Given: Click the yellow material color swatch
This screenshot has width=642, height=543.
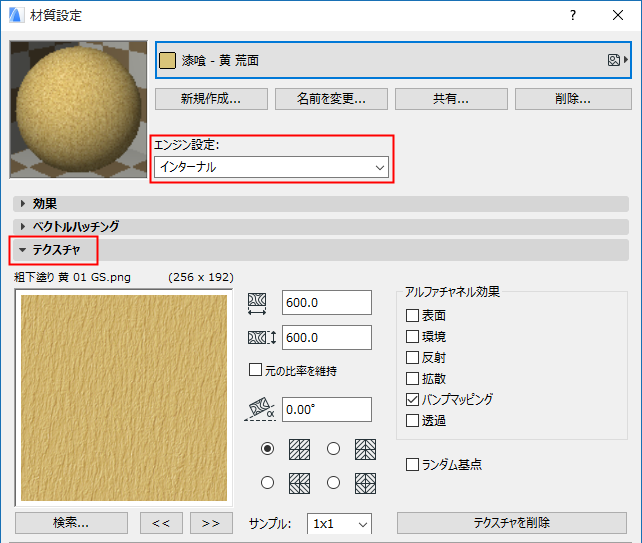Looking at the screenshot, I should pyautogui.click(x=167, y=60).
